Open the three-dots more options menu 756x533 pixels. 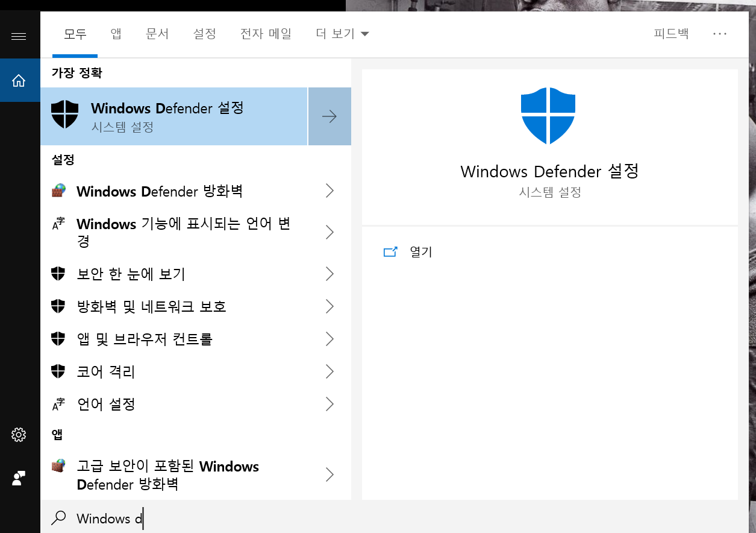click(x=720, y=34)
